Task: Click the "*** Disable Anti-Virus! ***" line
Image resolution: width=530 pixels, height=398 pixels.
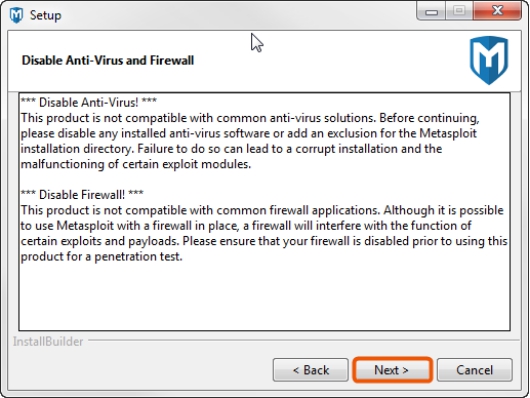Action: point(89,102)
